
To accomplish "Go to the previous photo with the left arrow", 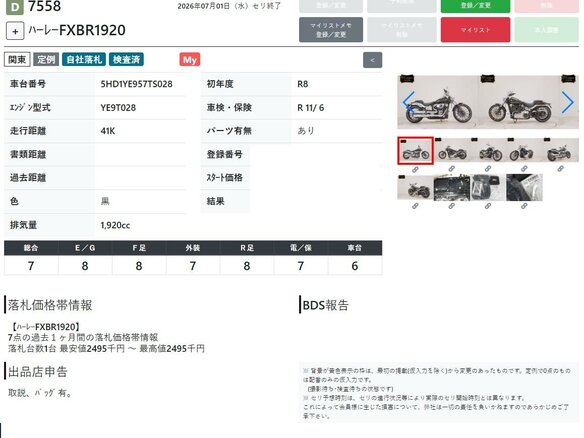I will tap(408, 102).
